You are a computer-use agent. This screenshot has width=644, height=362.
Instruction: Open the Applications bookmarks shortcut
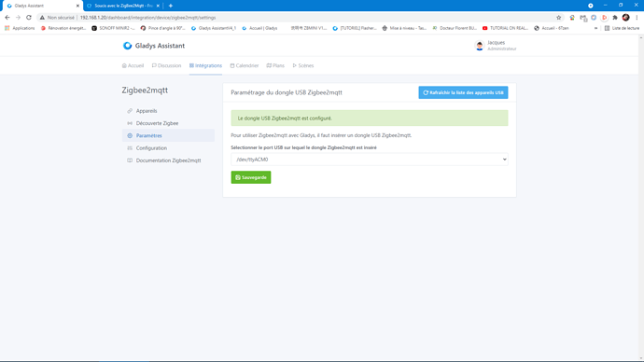[x=20, y=28]
